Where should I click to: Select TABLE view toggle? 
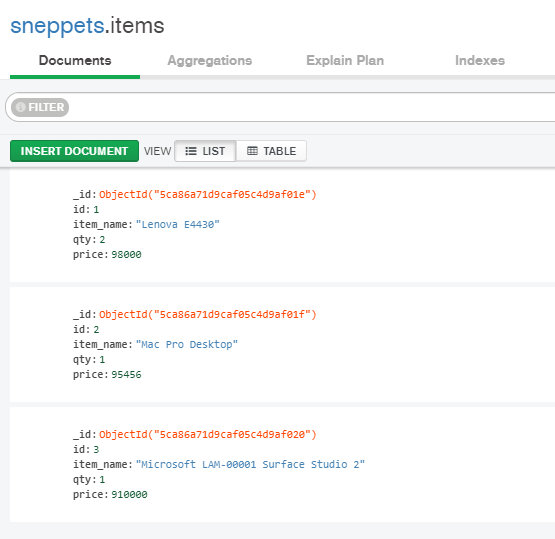[271, 151]
